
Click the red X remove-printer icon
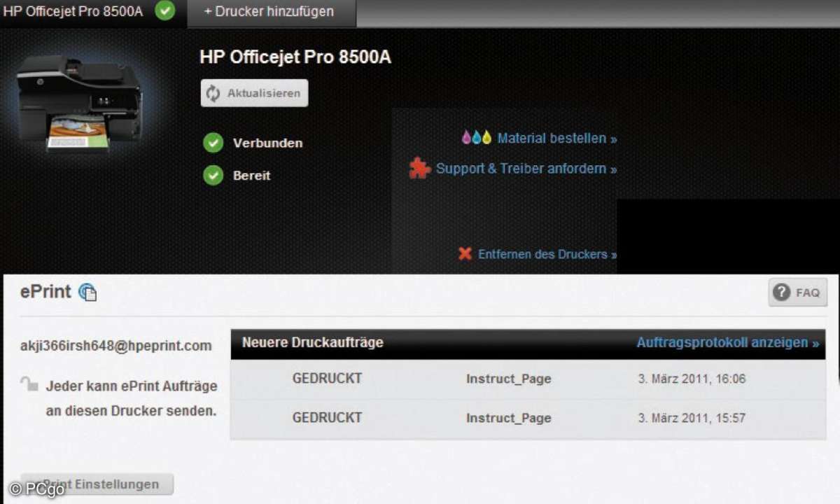[x=465, y=253]
